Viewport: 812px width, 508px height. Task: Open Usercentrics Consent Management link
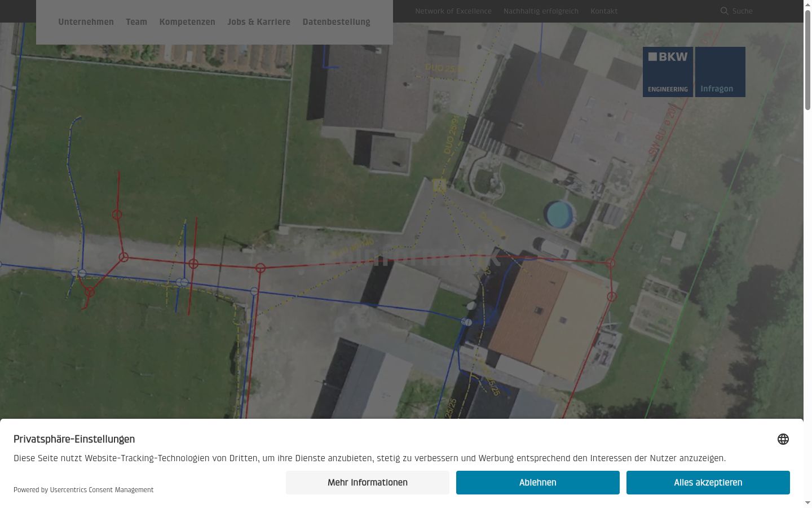click(x=101, y=490)
